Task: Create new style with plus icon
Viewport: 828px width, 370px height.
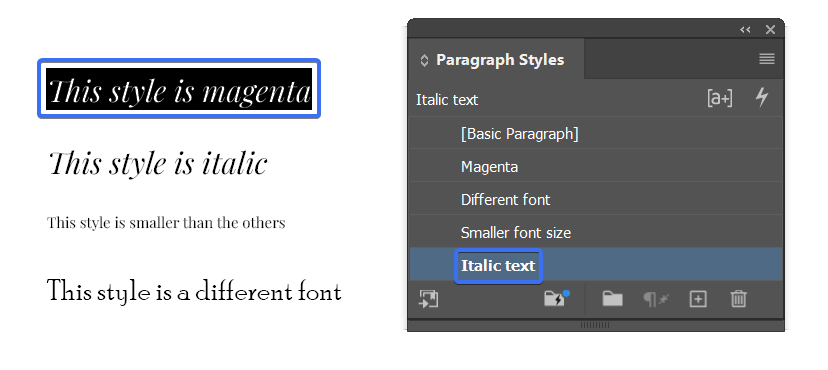Action: 698,299
